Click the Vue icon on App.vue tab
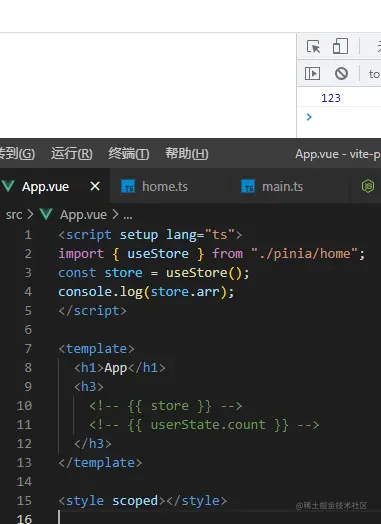 [x=8, y=186]
